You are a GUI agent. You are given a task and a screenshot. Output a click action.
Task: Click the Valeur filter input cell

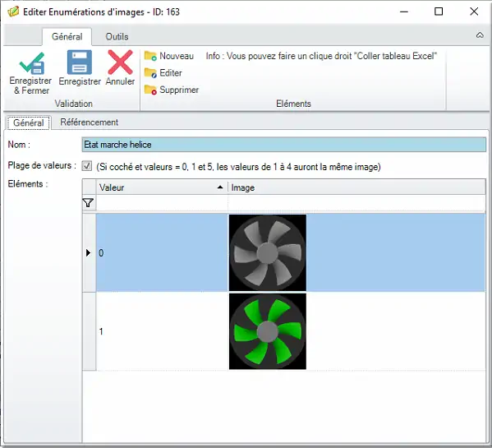(x=162, y=203)
